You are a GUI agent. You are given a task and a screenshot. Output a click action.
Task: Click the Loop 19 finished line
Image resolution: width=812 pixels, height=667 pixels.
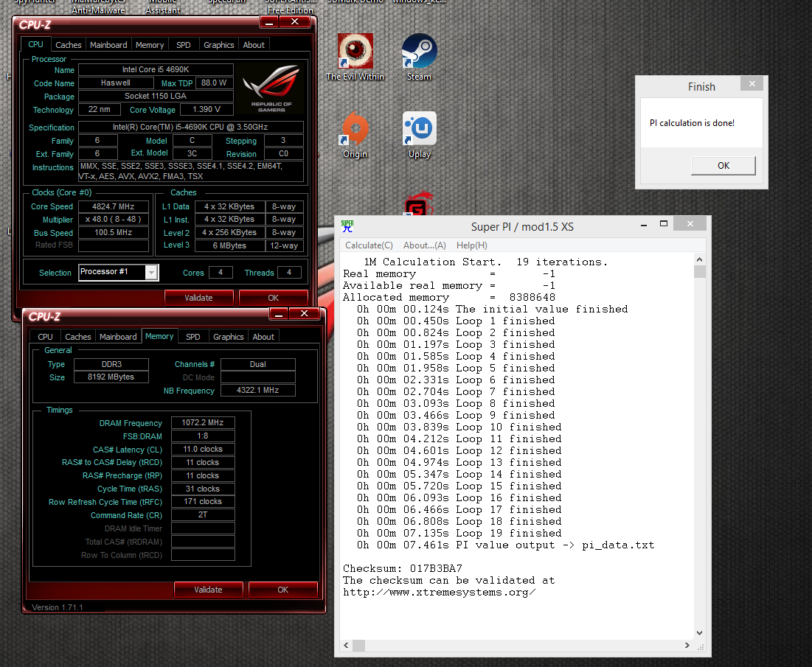[x=459, y=534]
